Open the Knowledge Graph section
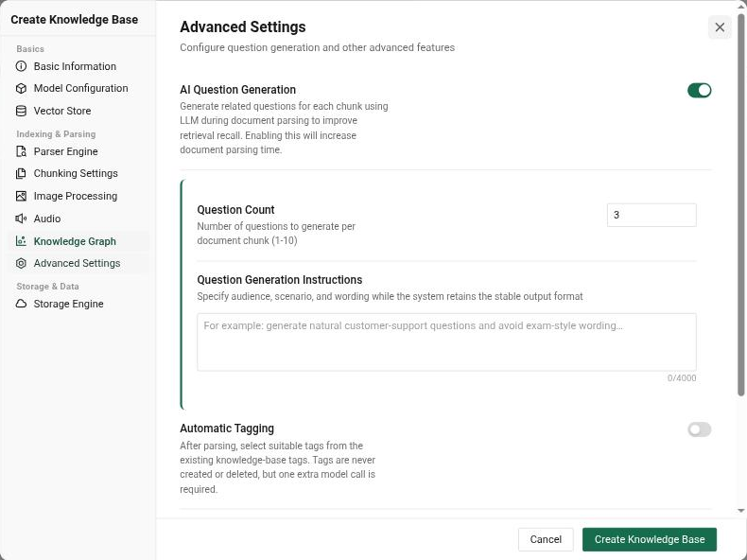The height and width of the screenshot is (560, 747). point(79,241)
